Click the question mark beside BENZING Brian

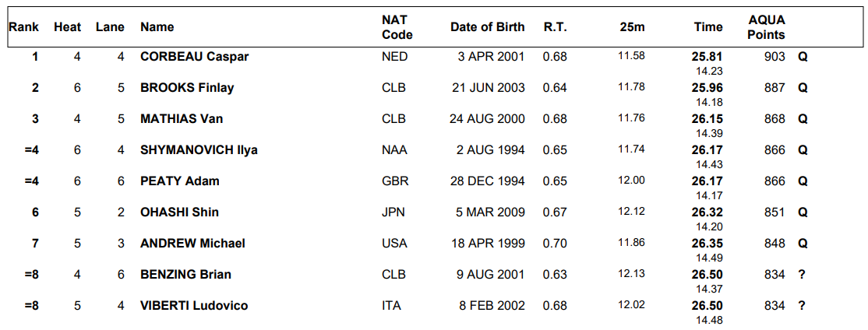pos(802,275)
